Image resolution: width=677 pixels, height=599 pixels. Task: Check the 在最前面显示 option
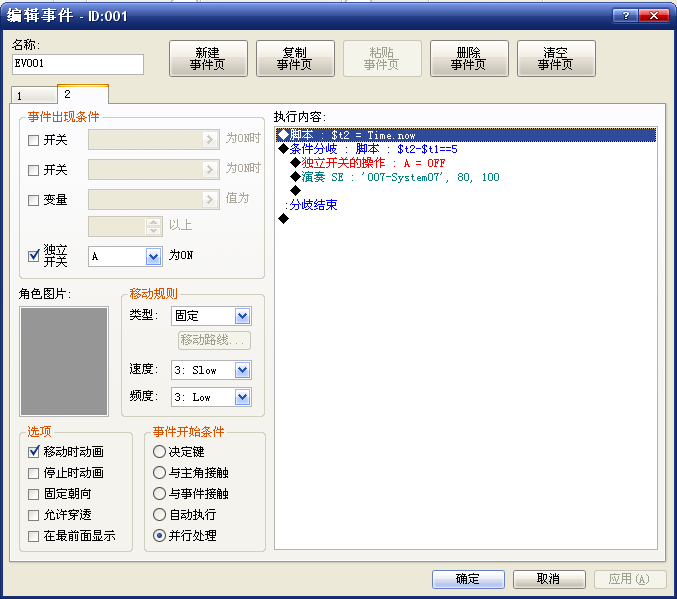[x=33, y=536]
